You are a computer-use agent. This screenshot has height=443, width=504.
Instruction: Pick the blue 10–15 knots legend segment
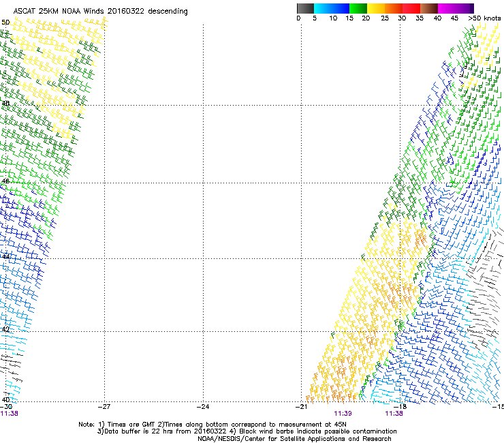[x=341, y=8]
